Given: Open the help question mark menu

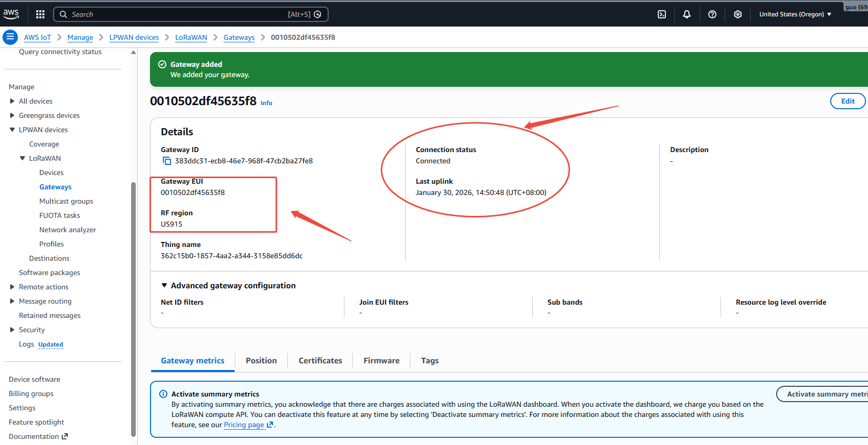Looking at the screenshot, I should point(712,14).
